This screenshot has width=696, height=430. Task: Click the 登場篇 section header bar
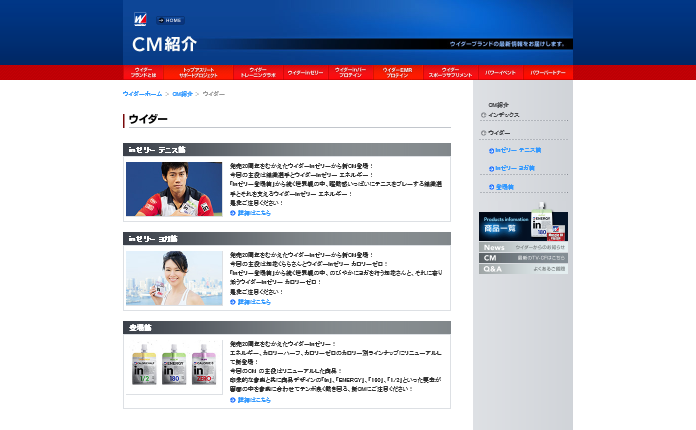pyautogui.click(x=287, y=327)
